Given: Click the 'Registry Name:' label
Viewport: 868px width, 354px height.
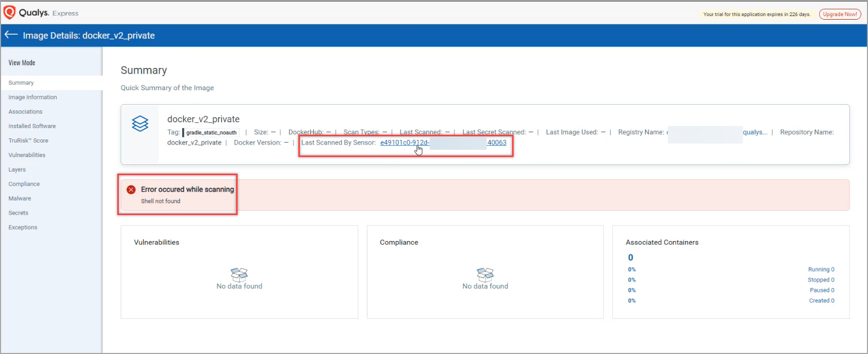Looking at the screenshot, I should click(641, 132).
